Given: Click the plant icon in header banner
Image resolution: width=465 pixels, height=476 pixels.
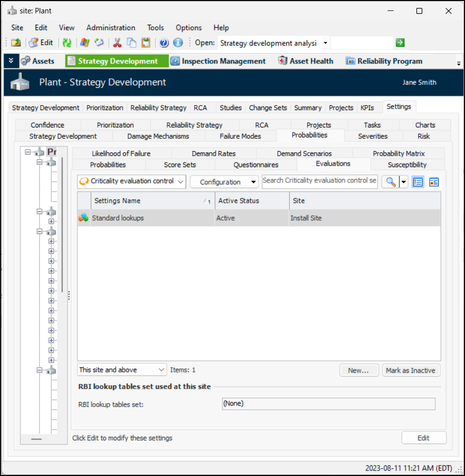Looking at the screenshot, I should coord(20,82).
